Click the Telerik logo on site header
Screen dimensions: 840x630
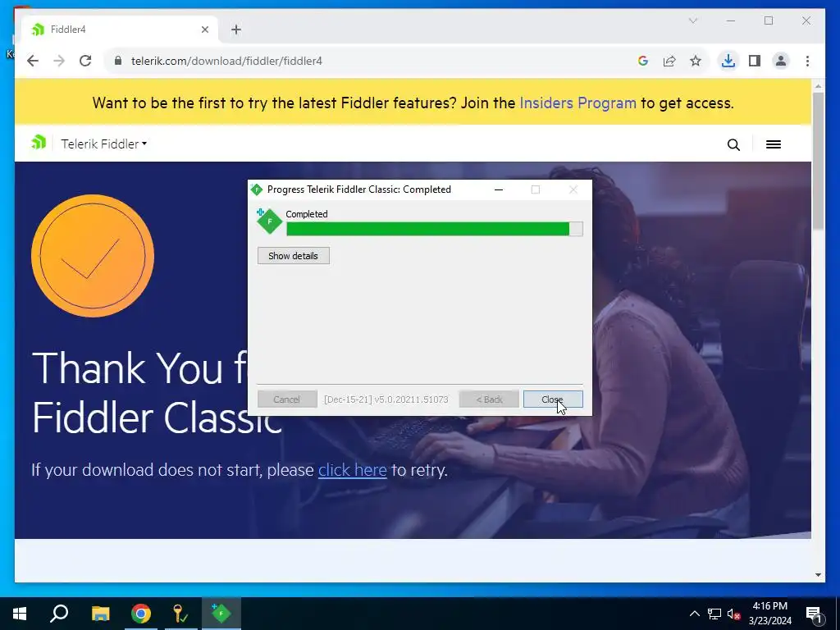coord(39,143)
